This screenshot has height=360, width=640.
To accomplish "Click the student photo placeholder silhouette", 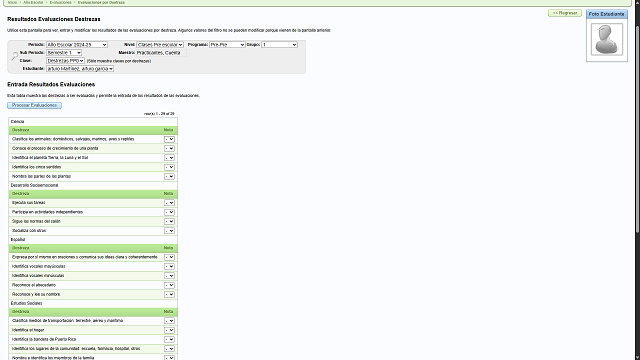I will 607,39.
